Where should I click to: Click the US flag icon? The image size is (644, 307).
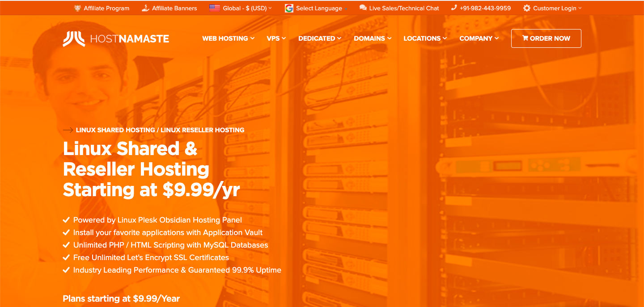215,8
